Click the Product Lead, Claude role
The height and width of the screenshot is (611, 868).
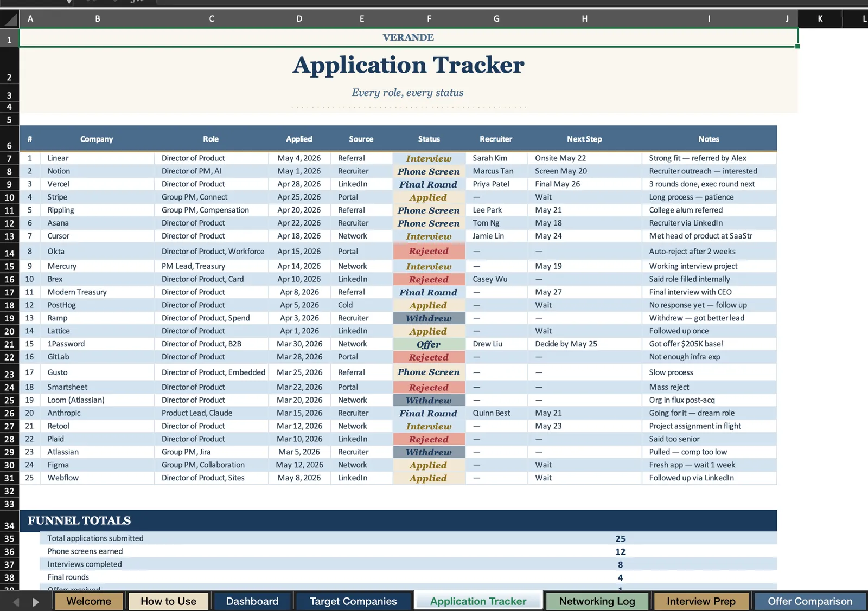[x=212, y=413]
